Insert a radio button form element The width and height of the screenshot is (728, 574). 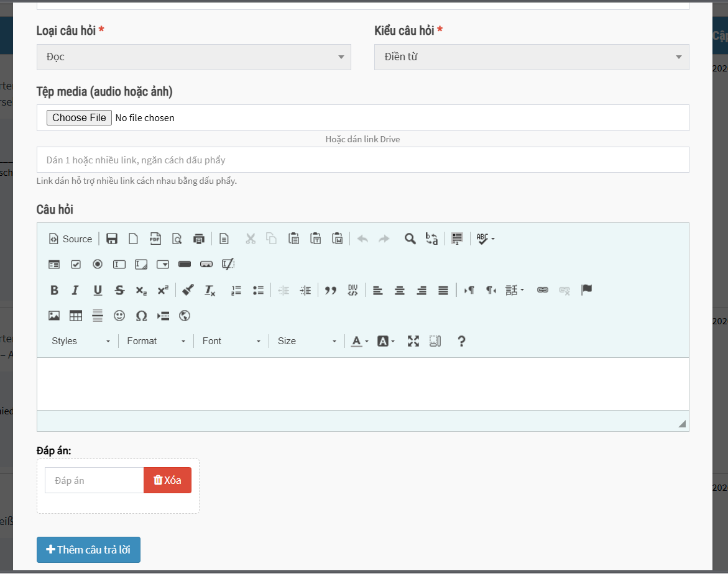click(98, 265)
